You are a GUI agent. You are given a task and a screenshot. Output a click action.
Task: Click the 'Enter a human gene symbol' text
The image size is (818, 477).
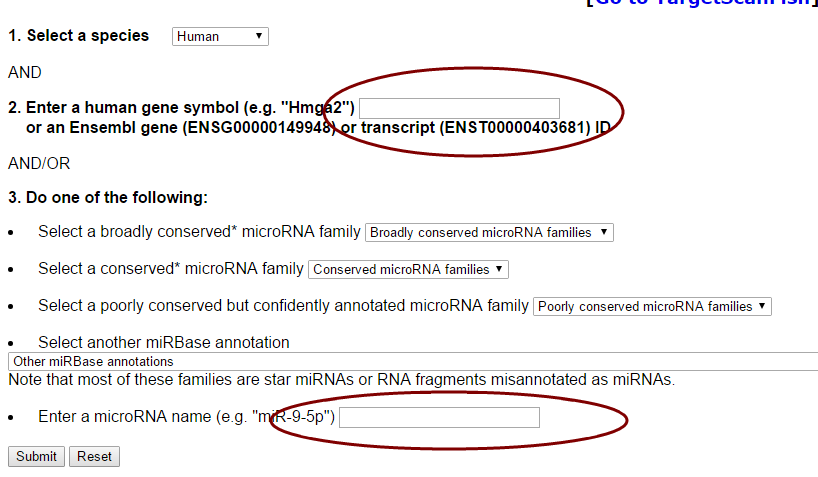point(182,108)
